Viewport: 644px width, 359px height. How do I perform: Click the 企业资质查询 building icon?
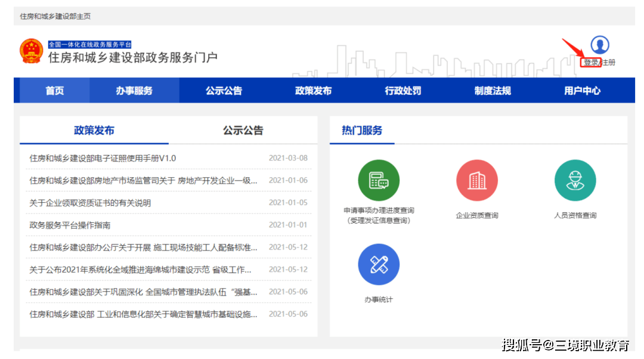pyautogui.click(x=477, y=180)
